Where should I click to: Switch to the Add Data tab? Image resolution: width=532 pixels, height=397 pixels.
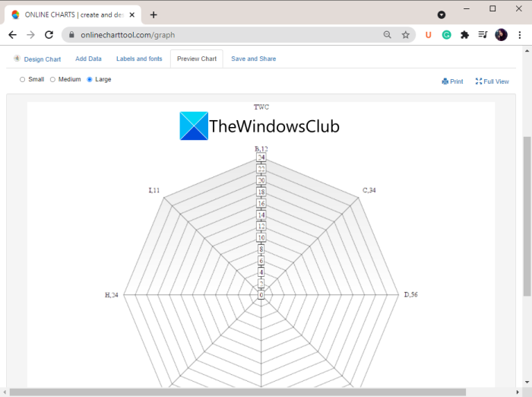point(88,59)
